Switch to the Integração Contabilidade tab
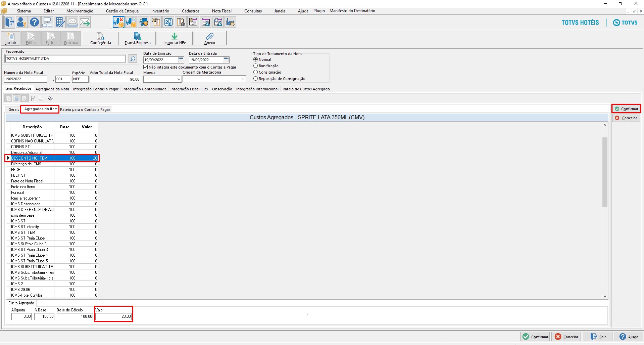Viewport: 644px width, 345px height. click(144, 89)
